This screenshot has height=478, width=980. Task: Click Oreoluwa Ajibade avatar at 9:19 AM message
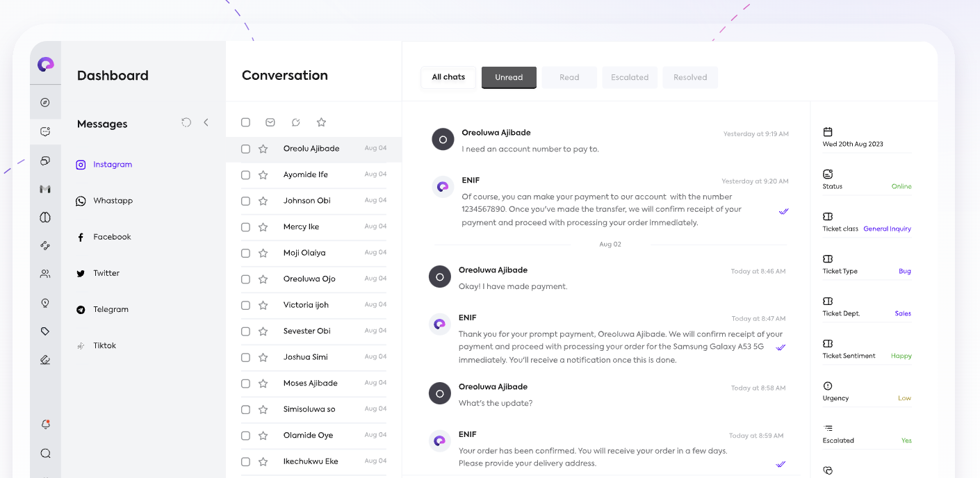pos(443,140)
